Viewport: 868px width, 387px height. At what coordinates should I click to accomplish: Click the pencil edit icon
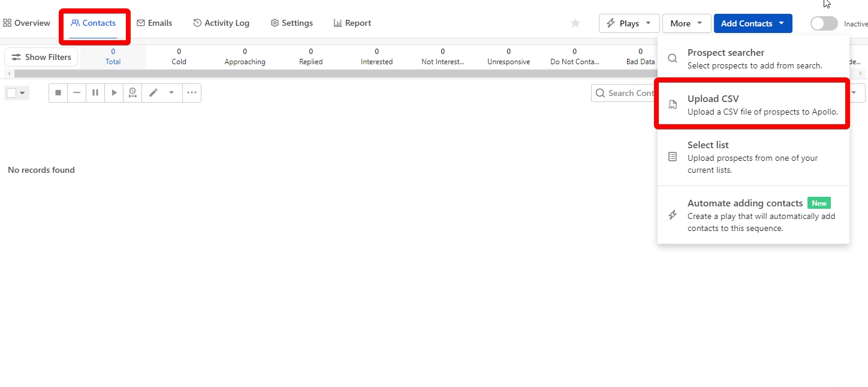153,93
